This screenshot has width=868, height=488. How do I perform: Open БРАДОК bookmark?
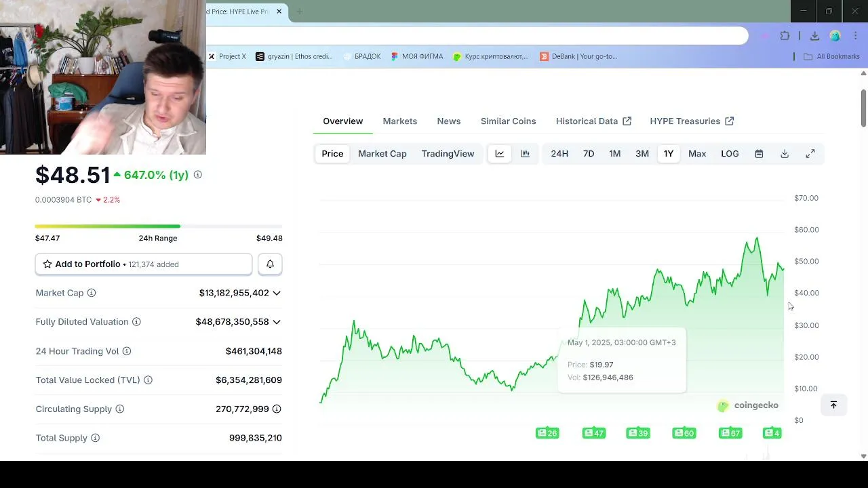(x=362, y=56)
